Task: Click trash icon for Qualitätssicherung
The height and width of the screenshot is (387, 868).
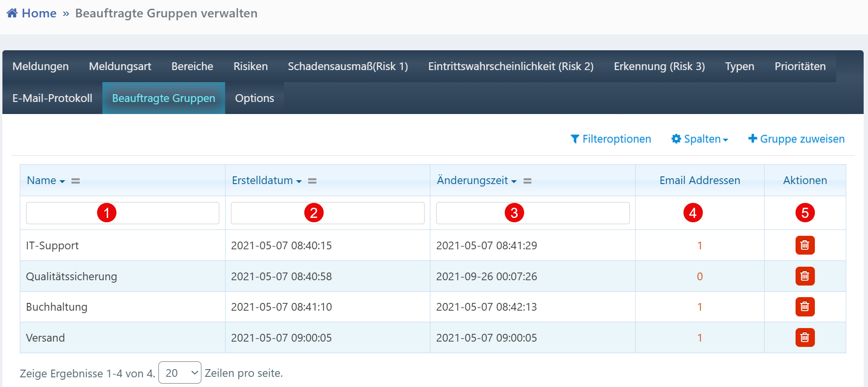Action: (x=805, y=276)
